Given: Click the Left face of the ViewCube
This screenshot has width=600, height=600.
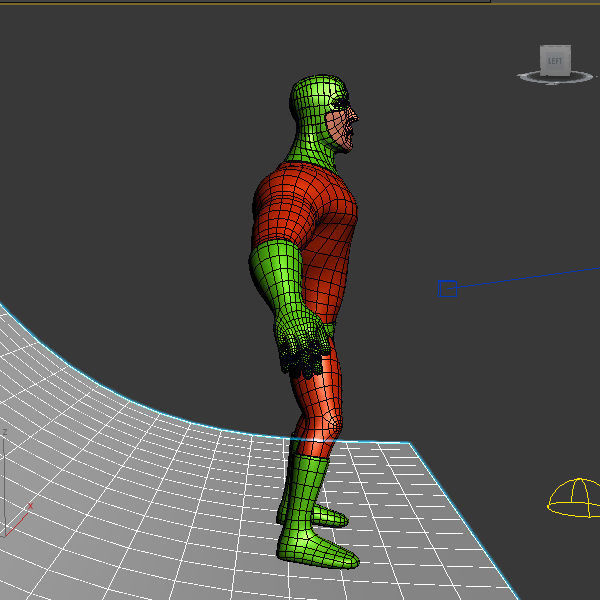Looking at the screenshot, I should (555, 60).
